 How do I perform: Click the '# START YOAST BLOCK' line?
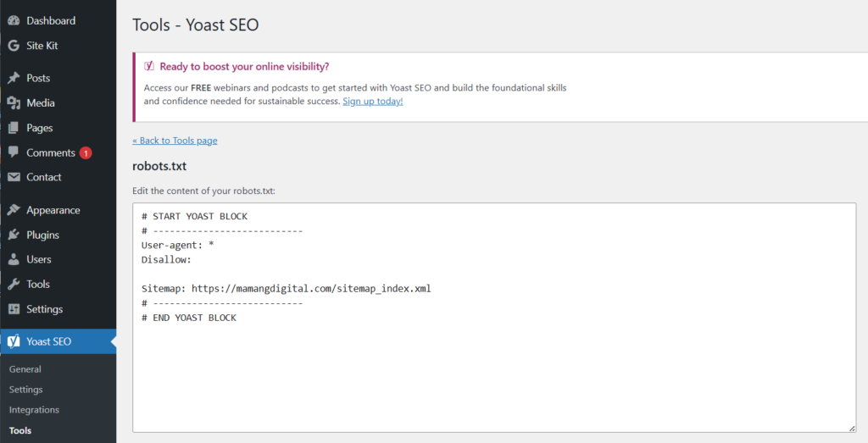[x=194, y=216]
